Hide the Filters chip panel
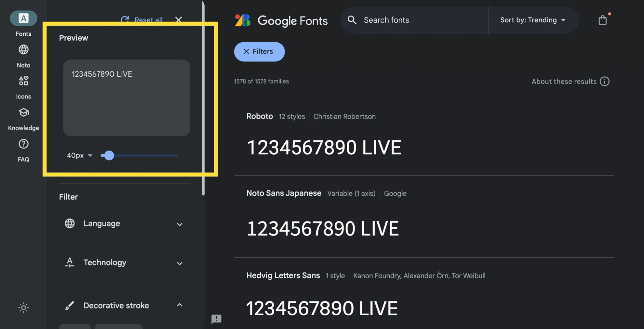The image size is (644, 329). pos(259,51)
